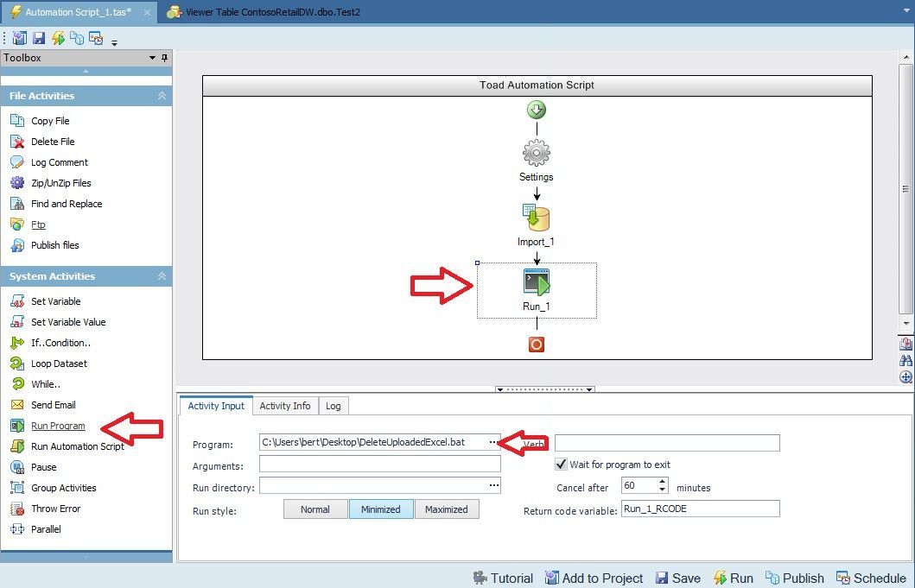Open the Toolbox panel dropdown arrow
The width and height of the screenshot is (915, 588).
click(x=152, y=58)
